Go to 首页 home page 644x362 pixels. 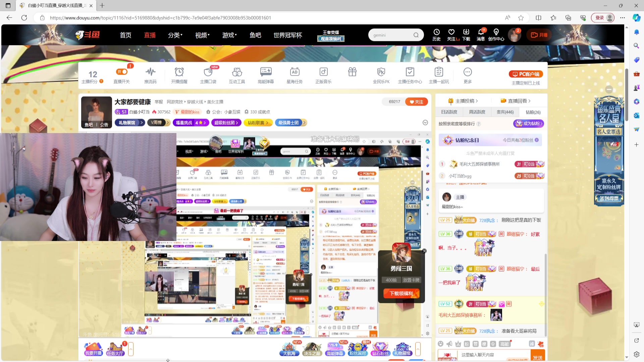pos(125,35)
